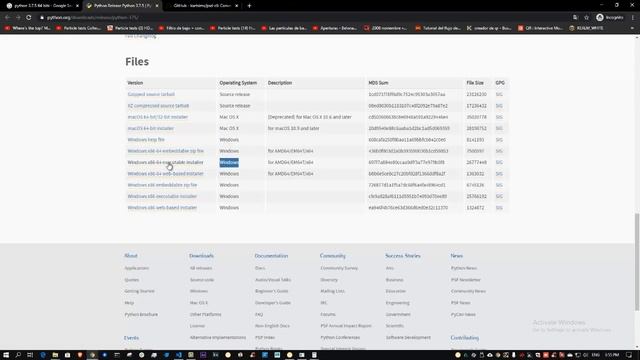Screen dimensions: 640x360
Task: Reload the python.org page
Action: [29, 18]
